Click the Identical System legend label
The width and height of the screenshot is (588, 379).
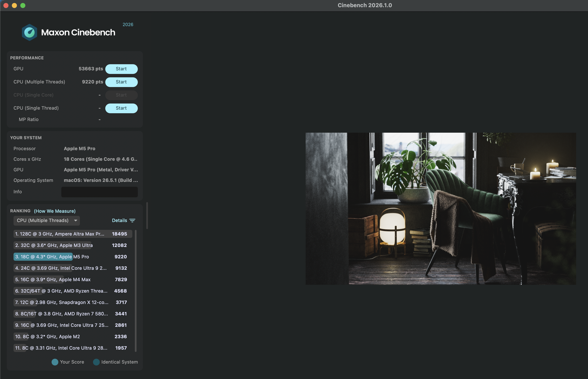coord(119,362)
